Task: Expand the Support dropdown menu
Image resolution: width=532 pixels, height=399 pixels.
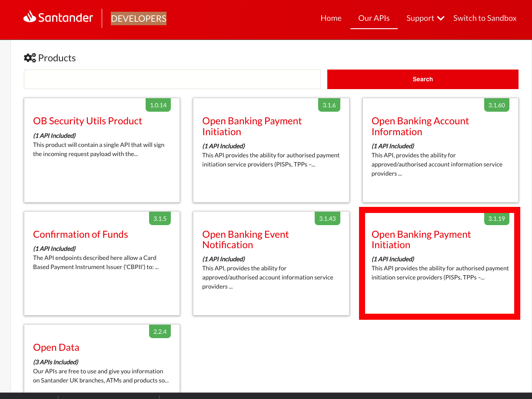Action: click(x=425, y=18)
